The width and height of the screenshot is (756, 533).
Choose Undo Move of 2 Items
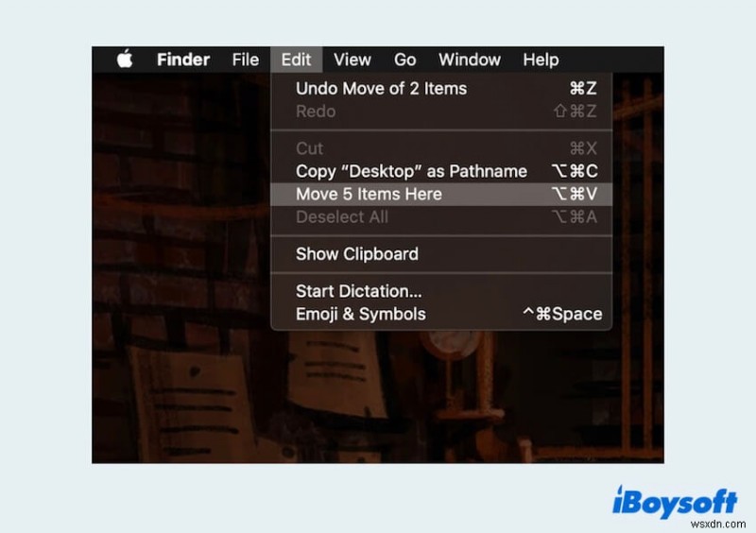click(441, 88)
